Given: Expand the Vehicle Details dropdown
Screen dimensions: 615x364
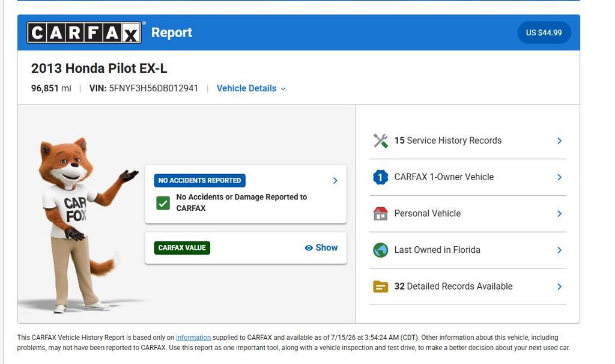Looking at the screenshot, I should (251, 88).
